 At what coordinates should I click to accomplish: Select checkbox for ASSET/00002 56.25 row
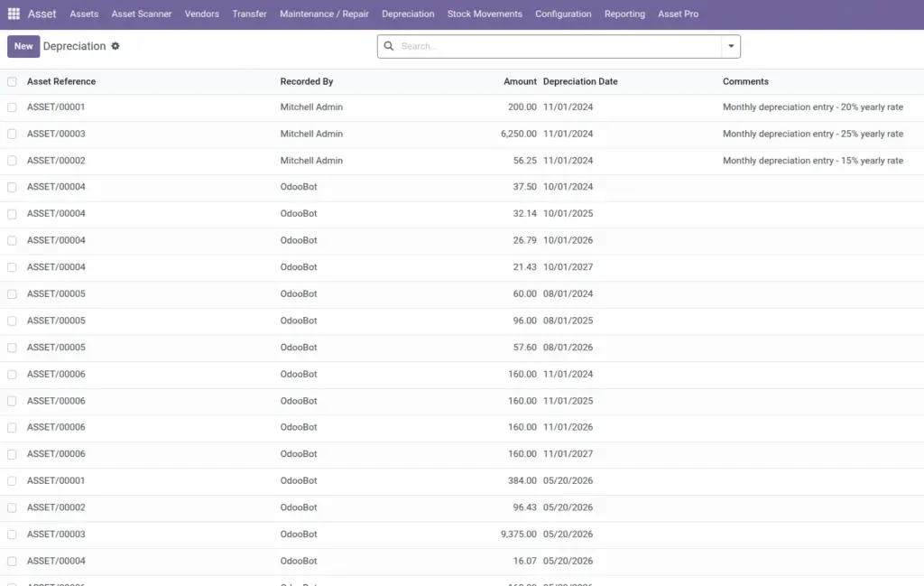12,161
